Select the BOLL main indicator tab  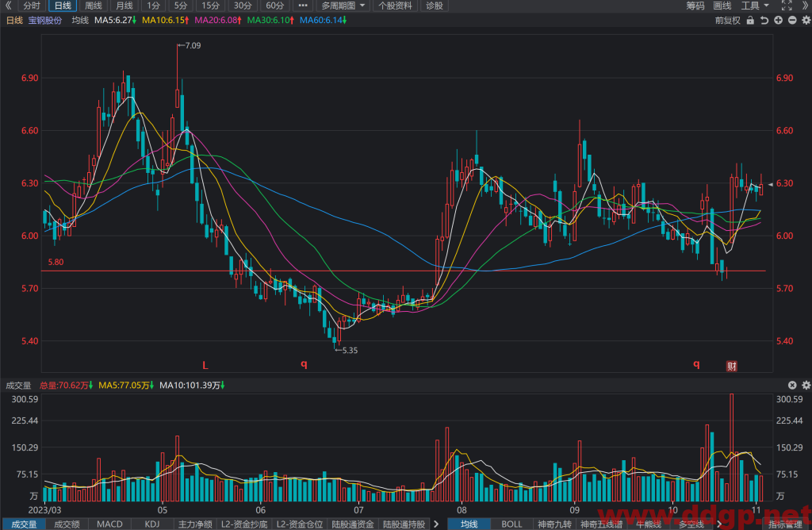511,524
